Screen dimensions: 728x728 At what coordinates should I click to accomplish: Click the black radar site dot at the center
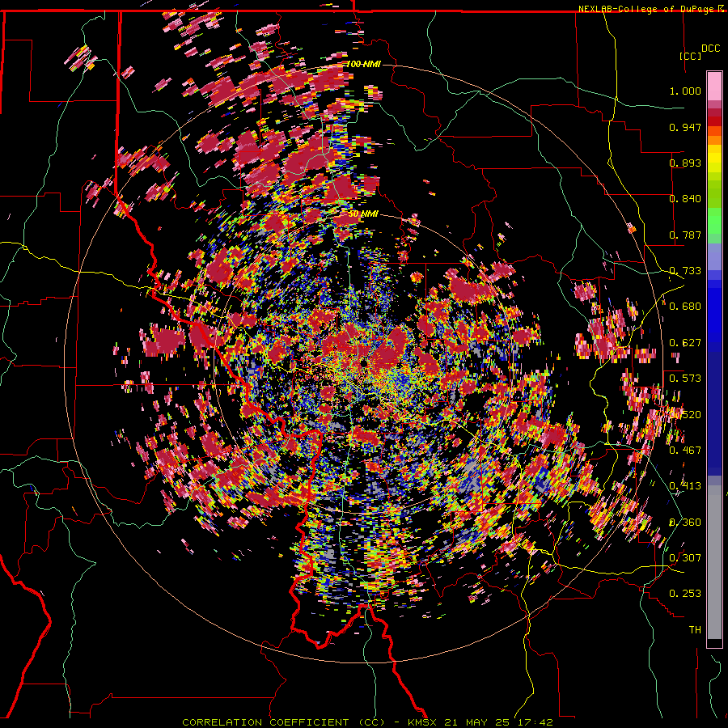coord(364,362)
